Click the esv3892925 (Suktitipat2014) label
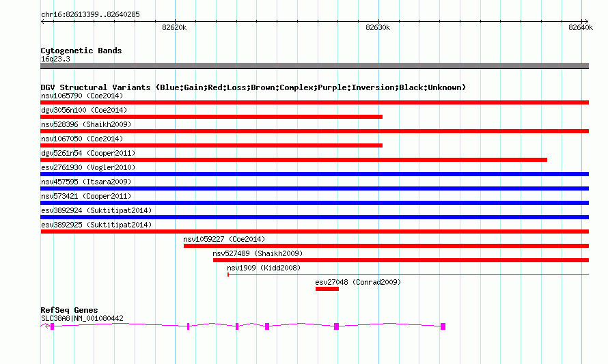This screenshot has height=364, width=608. point(96,225)
